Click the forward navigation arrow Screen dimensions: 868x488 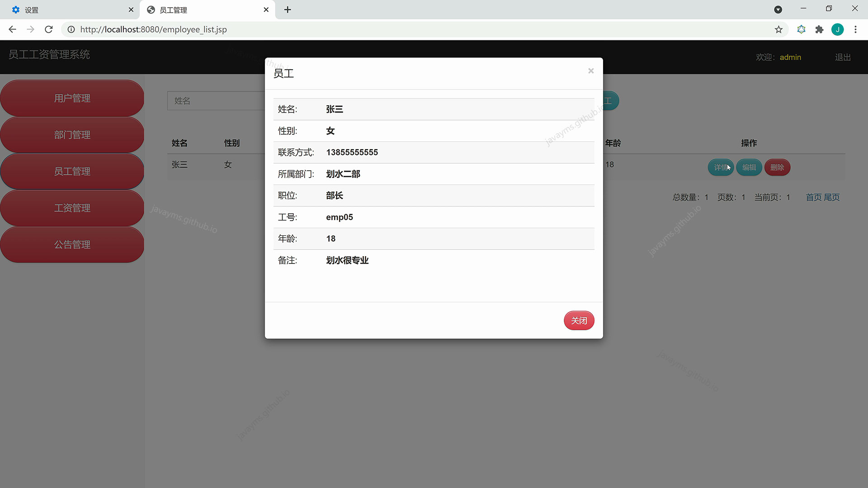[x=30, y=29]
